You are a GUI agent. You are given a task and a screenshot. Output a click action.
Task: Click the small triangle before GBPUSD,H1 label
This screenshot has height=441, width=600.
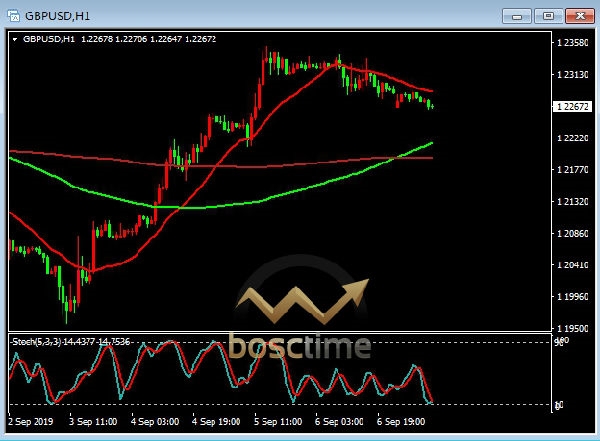click(15, 39)
